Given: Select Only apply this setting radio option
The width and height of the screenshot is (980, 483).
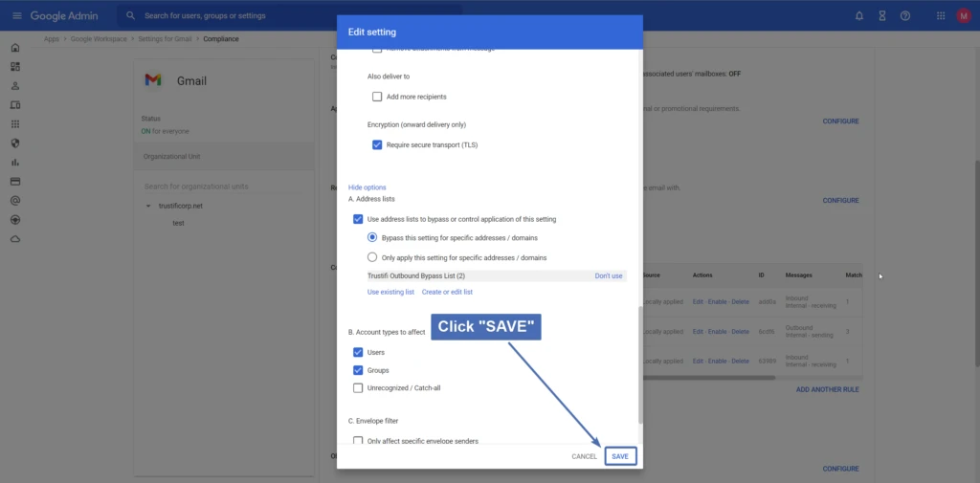Looking at the screenshot, I should [373, 257].
